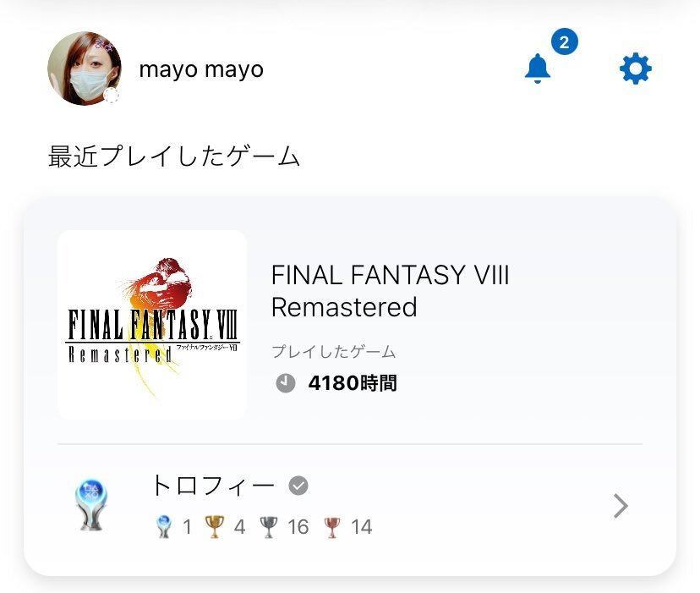Tap the online status indicator dot
Image resolution: width=700 pixels, height=593 pixels.
click(x=111, y=96)
